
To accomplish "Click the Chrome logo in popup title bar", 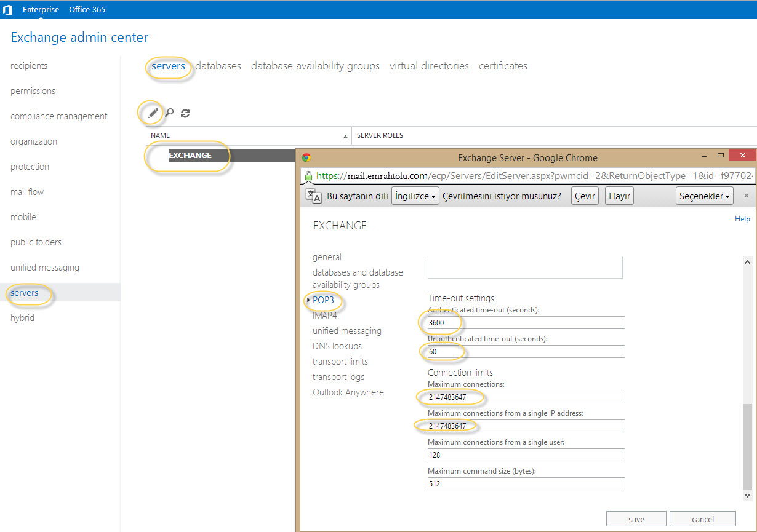I will coord(306,157).
